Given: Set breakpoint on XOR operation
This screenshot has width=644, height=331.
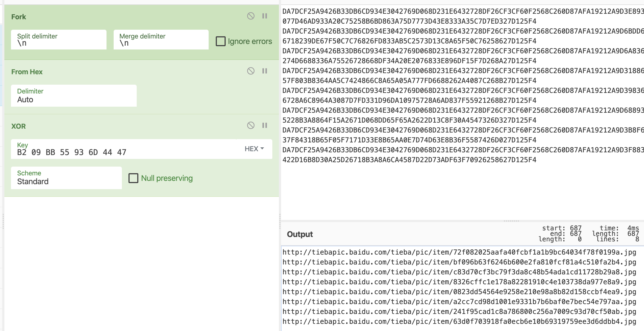Looking at the screenshot, I should 265,125.
